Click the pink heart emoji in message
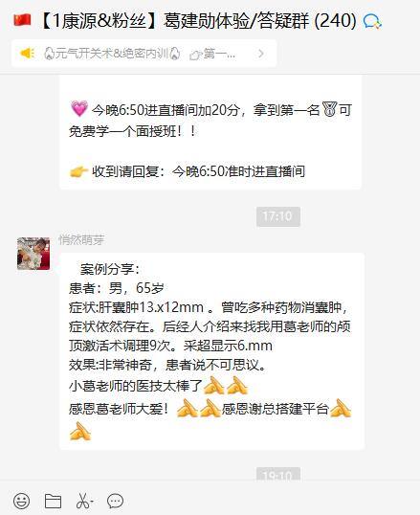 [x=79, y=109]
